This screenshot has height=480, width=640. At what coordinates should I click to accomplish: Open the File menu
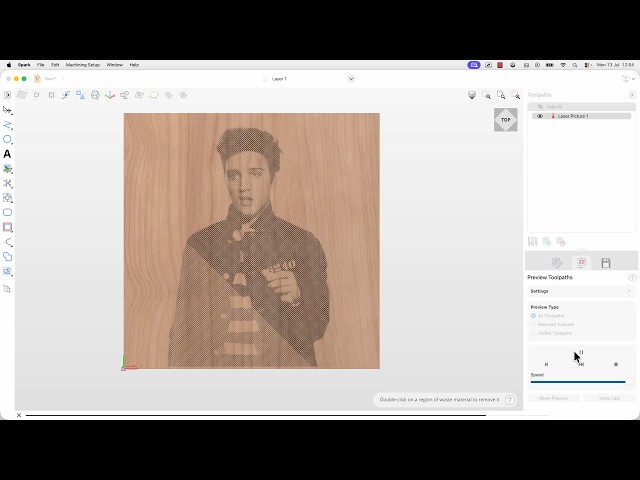(41, 65)
